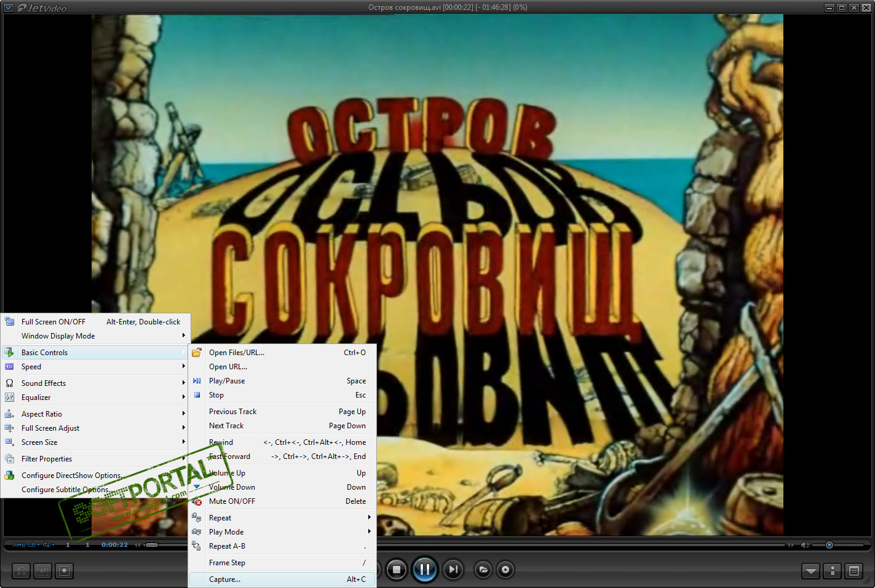Click the Mute ON/OFF red-cross icon
The width and height of the screenshot is (875, 588).
(x=197, y=501)
